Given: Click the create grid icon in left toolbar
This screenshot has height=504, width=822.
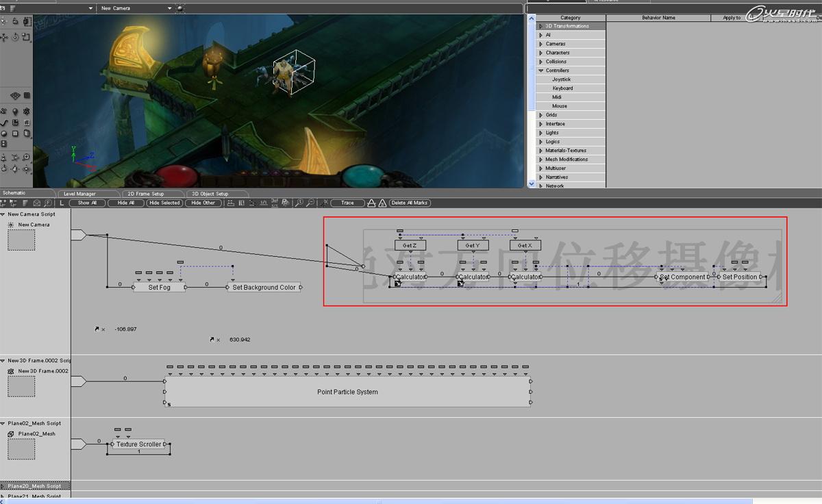Looking at the screenshot, I should coord(15,123).
